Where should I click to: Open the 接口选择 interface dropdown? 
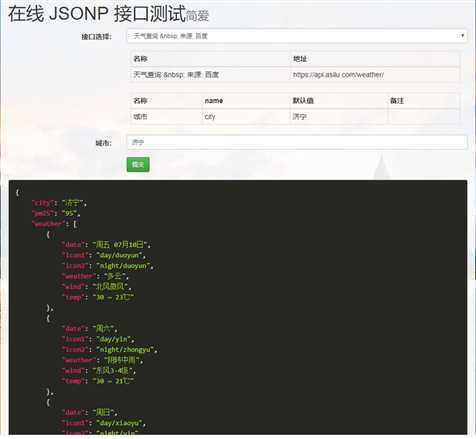[x=297, y=36]
